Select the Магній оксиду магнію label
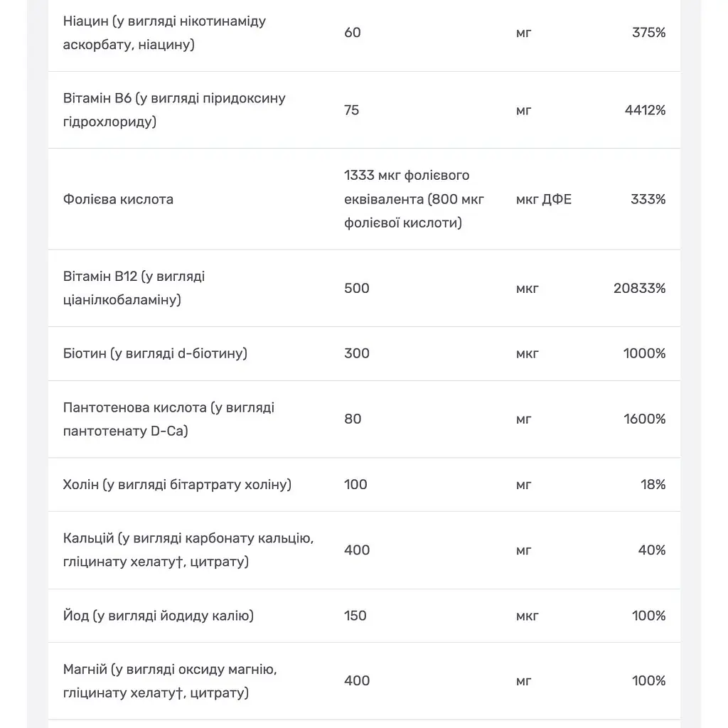This screenshot has width=728, height=728. (170, 681)
